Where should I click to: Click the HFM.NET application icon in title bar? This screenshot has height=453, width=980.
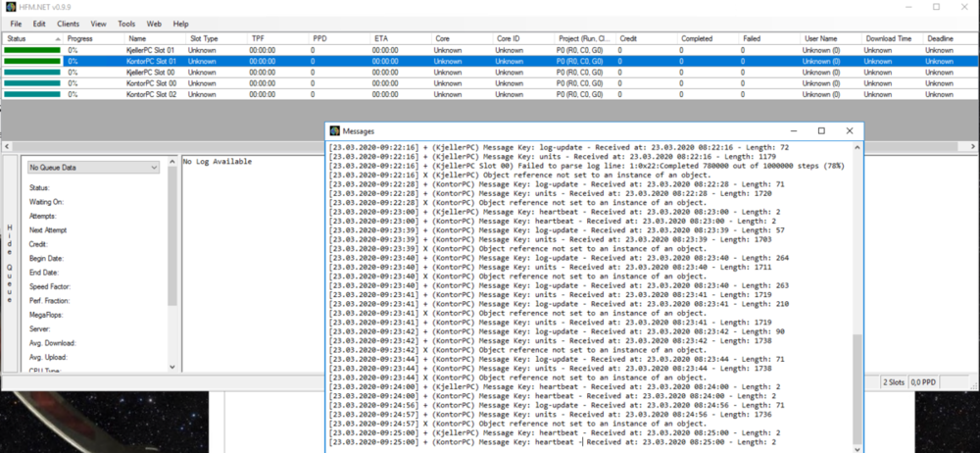pyautogui.click(x=10, y=7)
